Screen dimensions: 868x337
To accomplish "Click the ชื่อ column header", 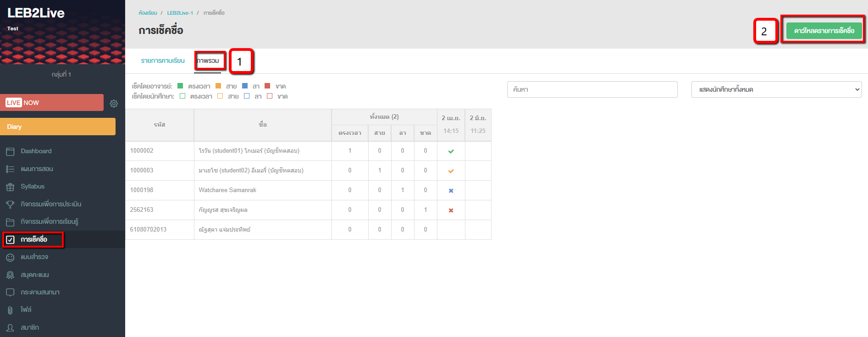I will click(x=263, y=125).
